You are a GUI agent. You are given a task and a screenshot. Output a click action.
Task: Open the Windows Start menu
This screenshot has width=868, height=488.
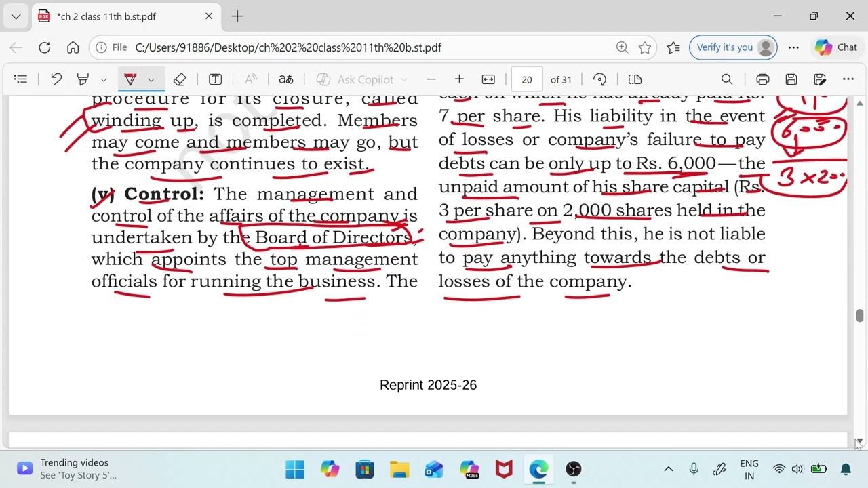click(x=295, y=469)
